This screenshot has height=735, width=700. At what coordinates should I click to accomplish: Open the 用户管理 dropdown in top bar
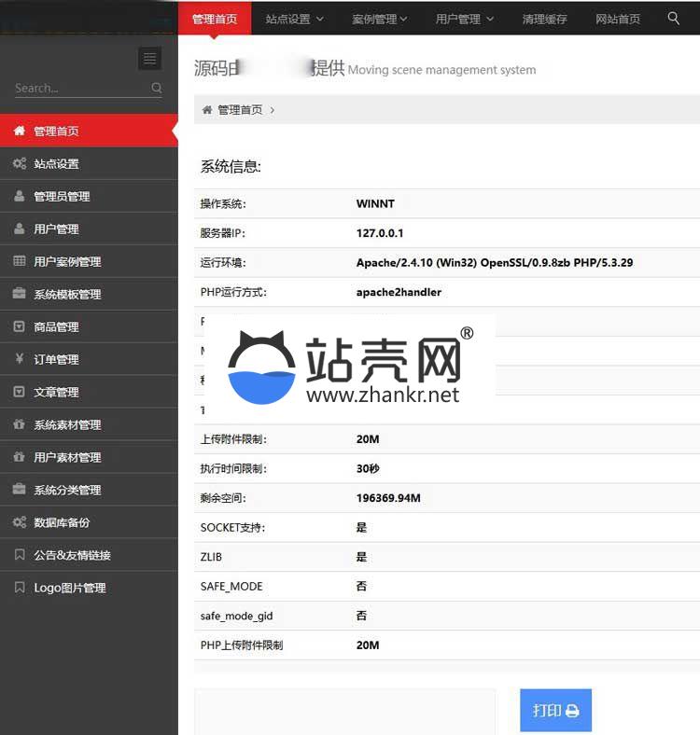[x=465, y=19]
